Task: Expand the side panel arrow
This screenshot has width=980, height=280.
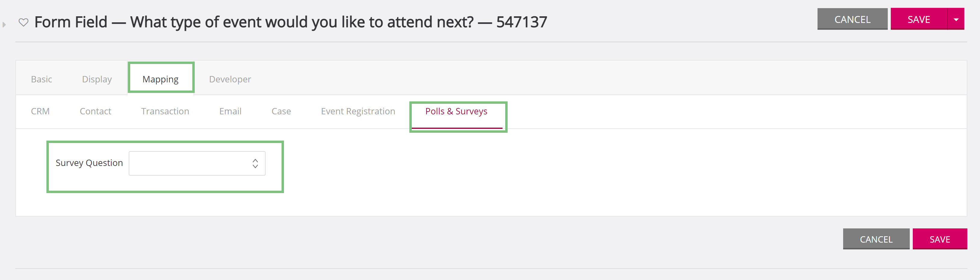Action: coord(4,25)
